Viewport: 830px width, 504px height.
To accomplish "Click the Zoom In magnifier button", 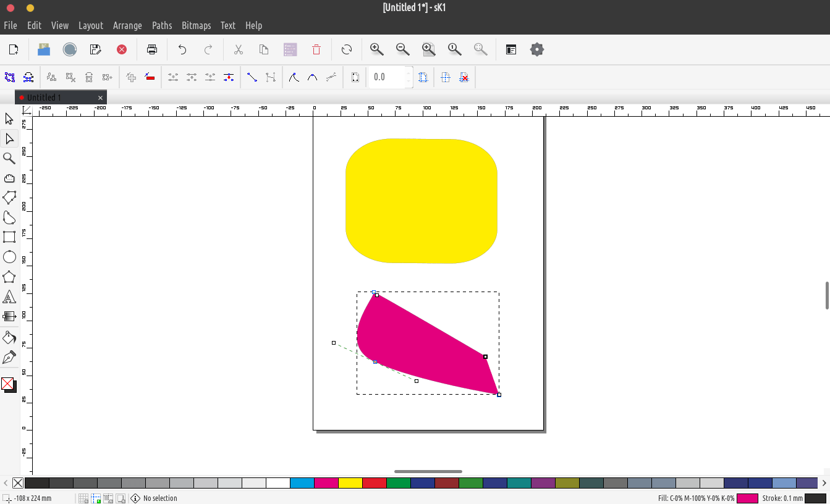I will click(376, 49).
